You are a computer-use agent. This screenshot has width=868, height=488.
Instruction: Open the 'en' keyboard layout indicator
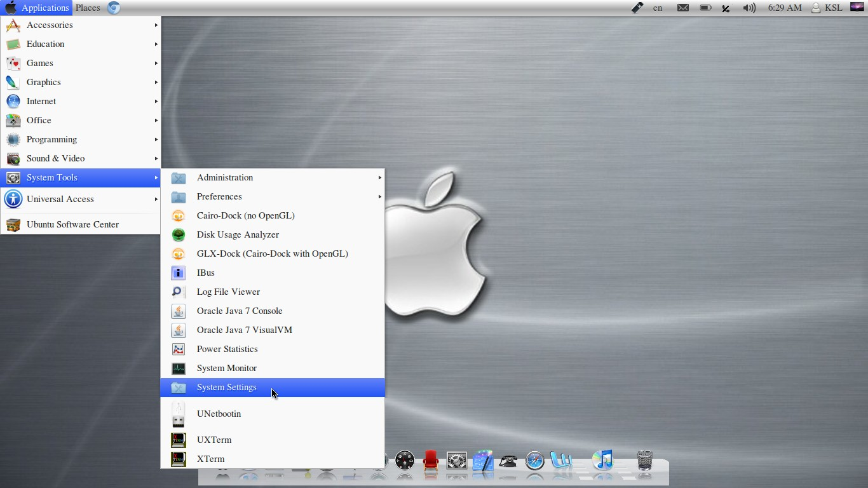[658, 8]
